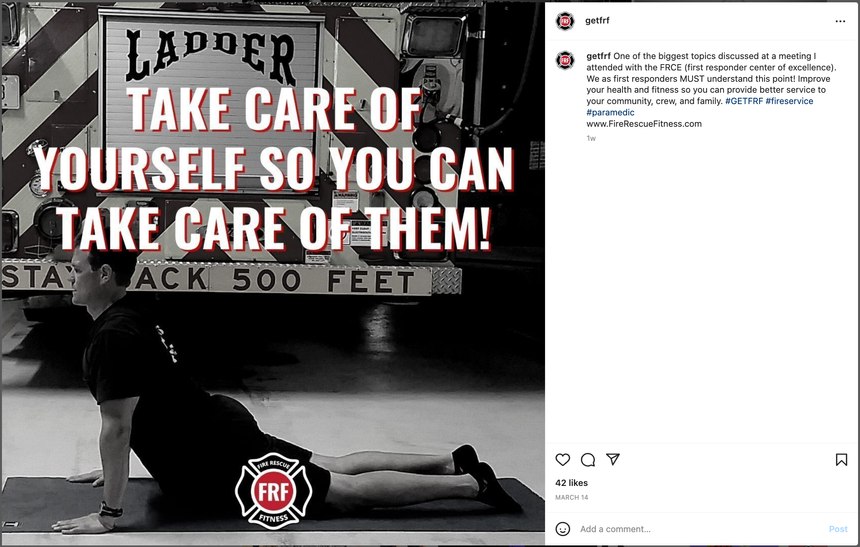The image size is (860, 547).
Task: Open emoji picker in comment box
Action: coord(563,529)
